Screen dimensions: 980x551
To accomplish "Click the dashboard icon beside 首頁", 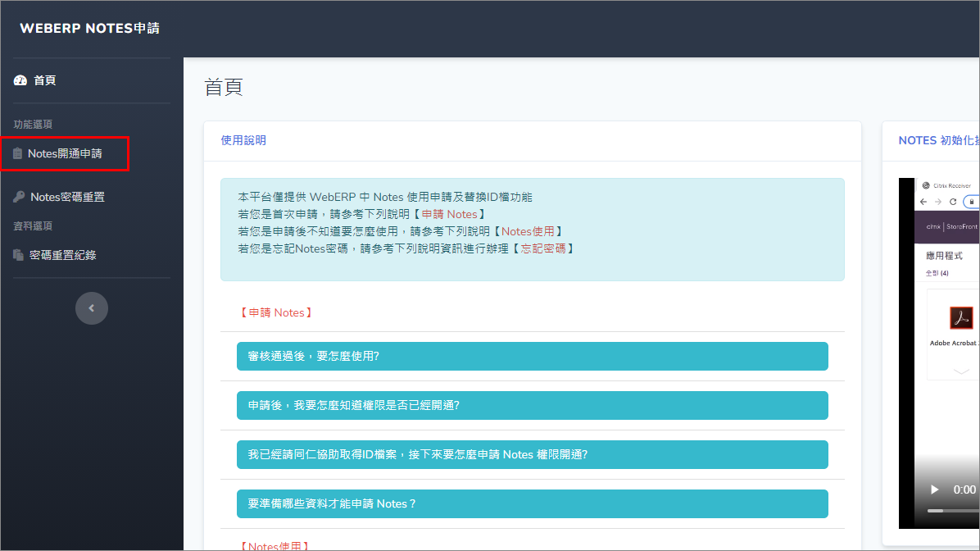I will [20, 80].
